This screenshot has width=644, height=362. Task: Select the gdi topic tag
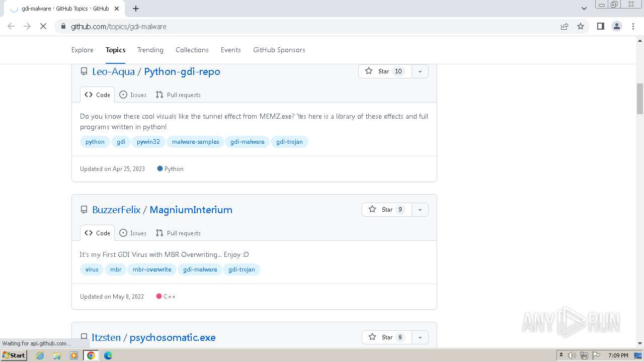(121, 142)
